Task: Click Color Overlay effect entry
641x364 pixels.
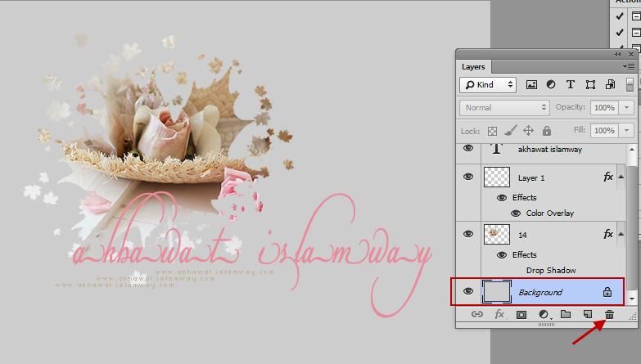Action: click(x=550, y=213)
